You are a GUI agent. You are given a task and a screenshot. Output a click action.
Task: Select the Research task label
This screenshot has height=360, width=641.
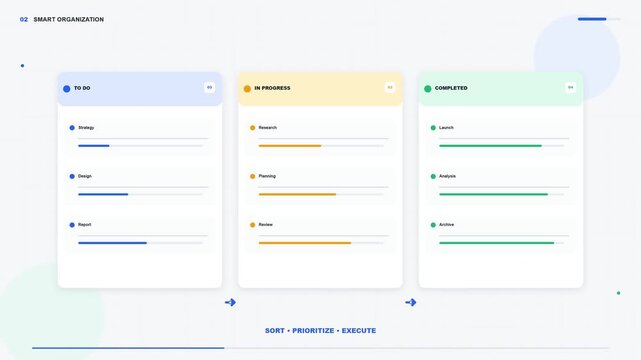(267, 128)
